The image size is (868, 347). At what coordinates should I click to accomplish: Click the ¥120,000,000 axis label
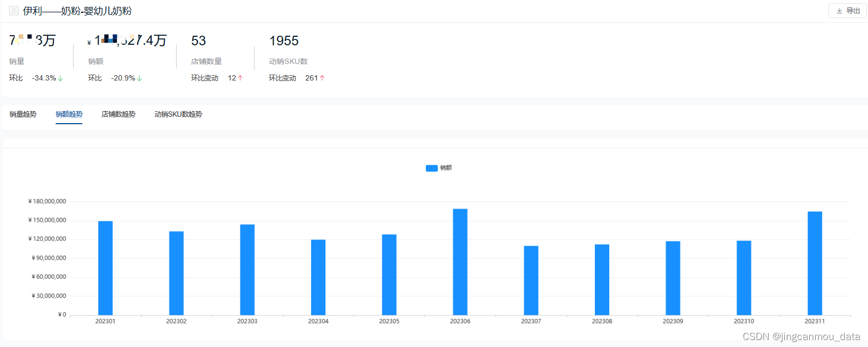[47, 239]
